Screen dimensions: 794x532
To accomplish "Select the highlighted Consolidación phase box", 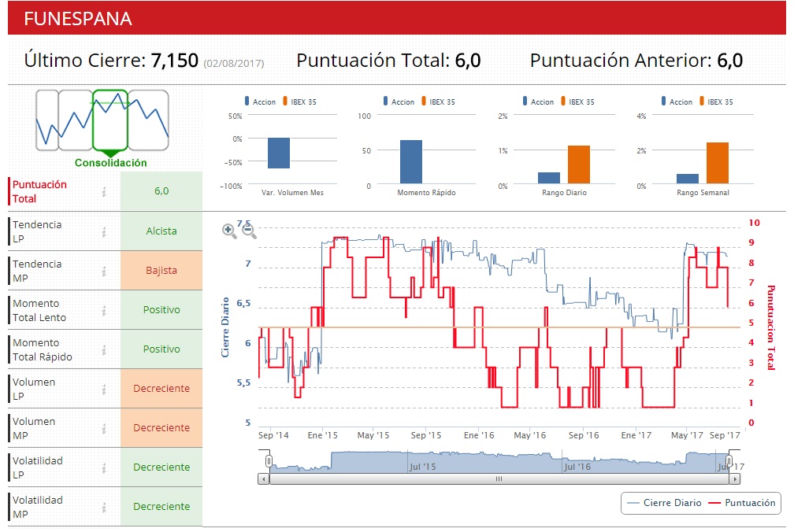I will pyautogui.click(x=110, y=120).
